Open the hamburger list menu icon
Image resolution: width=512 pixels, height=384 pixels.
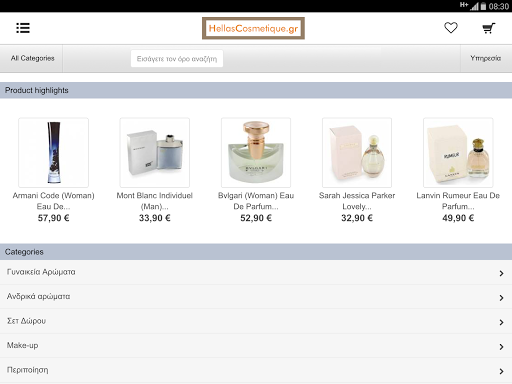click(23, 28)
